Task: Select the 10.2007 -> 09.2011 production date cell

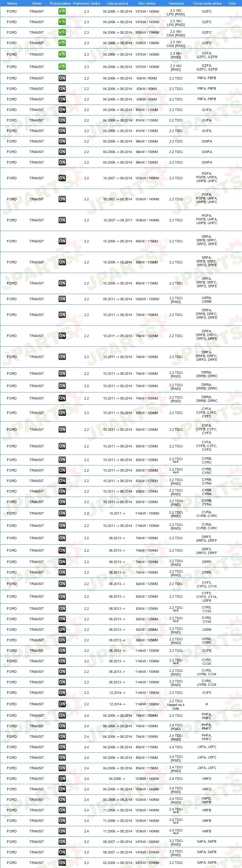Action: [x=118, y=220]
